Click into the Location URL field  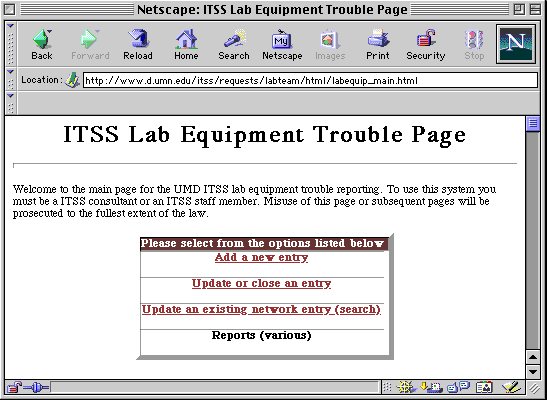(x=310, y=81)
